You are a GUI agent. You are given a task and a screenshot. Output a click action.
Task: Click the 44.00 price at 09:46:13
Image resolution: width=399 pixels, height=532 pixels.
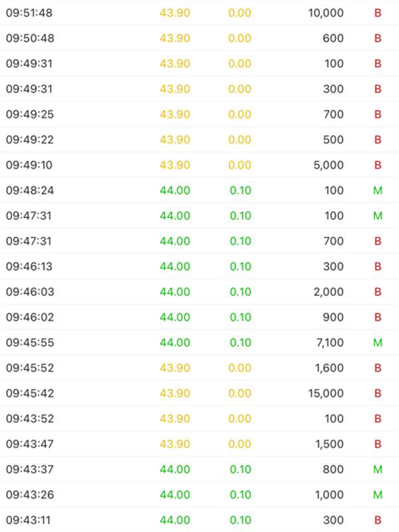click(x=175, y=267)
